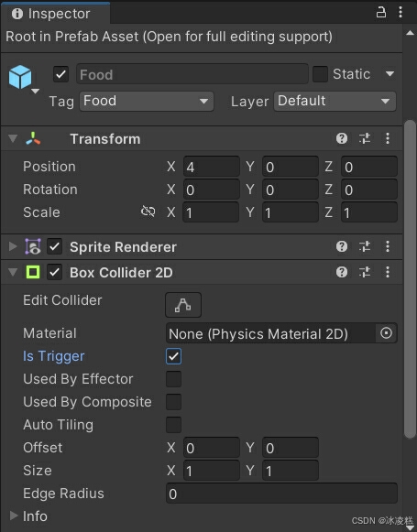Click the Sprite Renderer component icon
This screenshot has height=532, width=417.
(x=33, y=246)
